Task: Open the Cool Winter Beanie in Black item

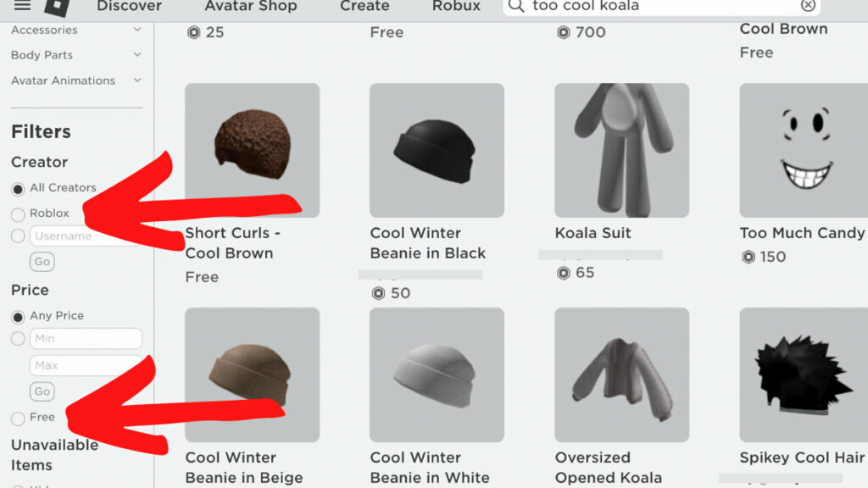Action: (x=437, y=150)
